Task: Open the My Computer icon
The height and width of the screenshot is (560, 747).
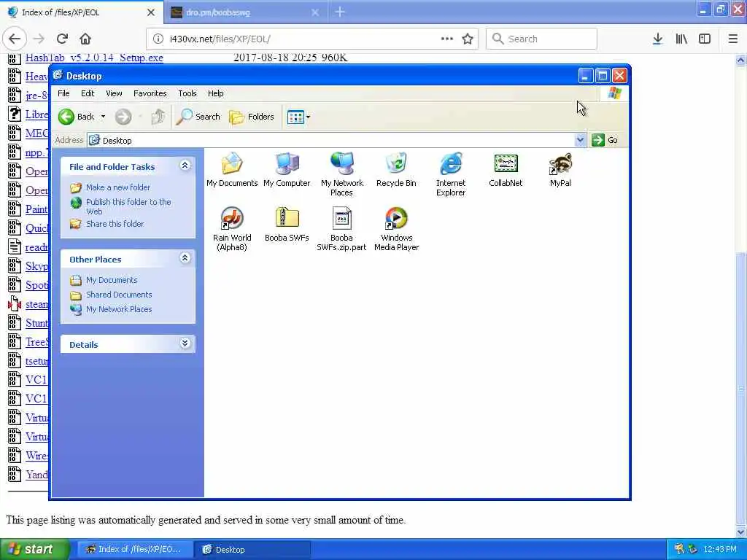Action: [287, 170]
